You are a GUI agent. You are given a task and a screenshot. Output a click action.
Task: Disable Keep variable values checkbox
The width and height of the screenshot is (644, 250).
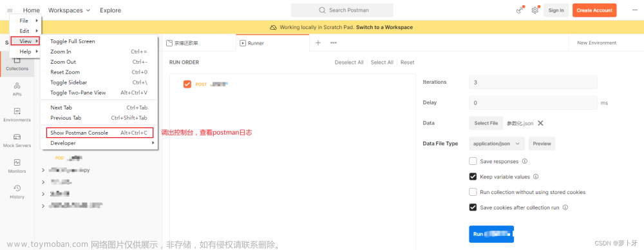473,177
